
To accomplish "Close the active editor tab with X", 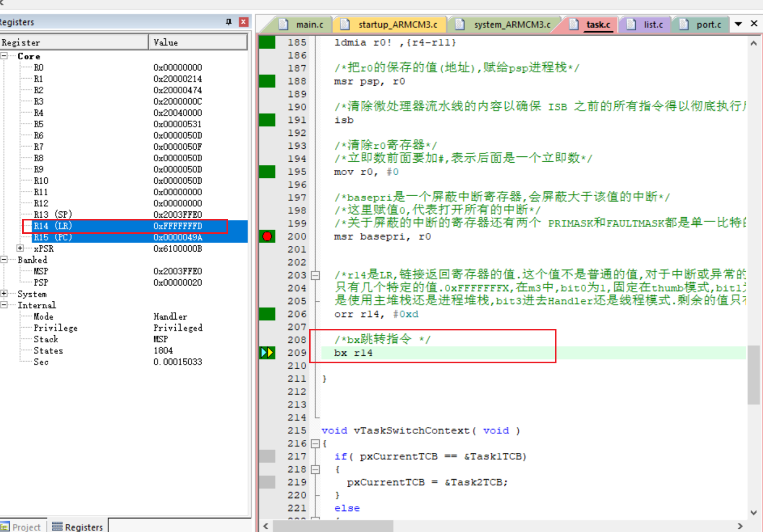I will coord(754,24).
